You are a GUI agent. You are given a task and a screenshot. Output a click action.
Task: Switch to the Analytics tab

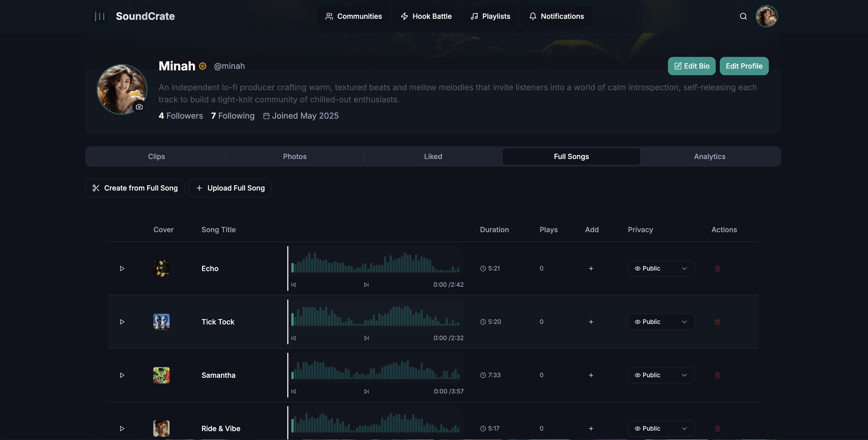pyautogui.click(x=709, y=156)
